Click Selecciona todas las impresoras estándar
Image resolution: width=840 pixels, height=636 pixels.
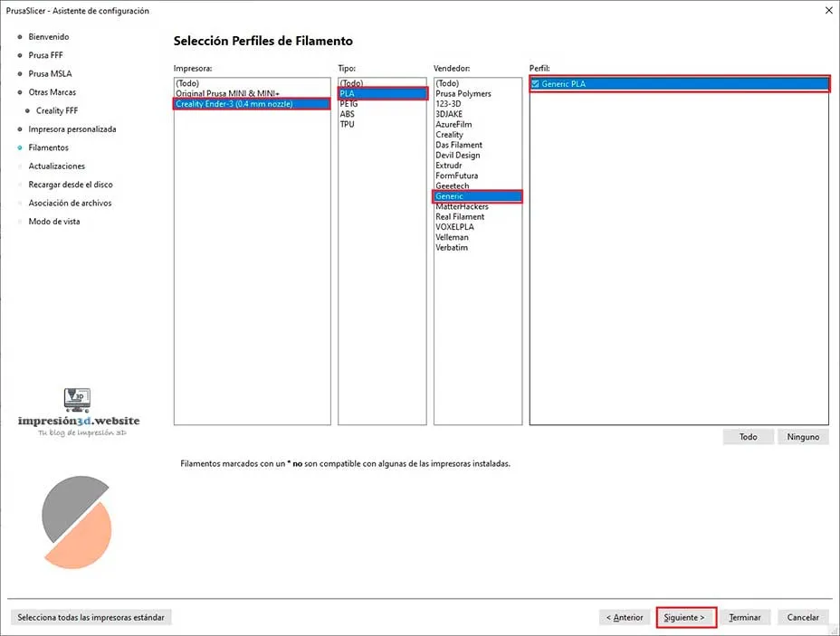tap(91, 617)
